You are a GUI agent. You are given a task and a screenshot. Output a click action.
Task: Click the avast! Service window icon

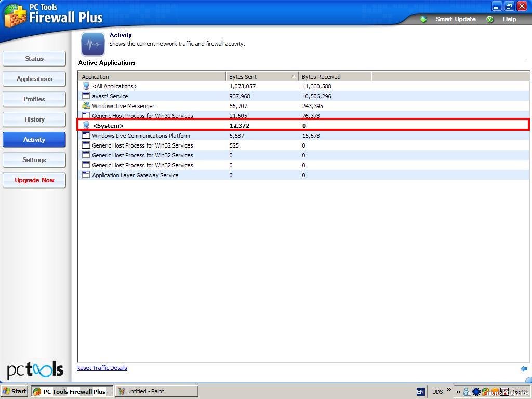pyautogui.click(x=86, y=96)
